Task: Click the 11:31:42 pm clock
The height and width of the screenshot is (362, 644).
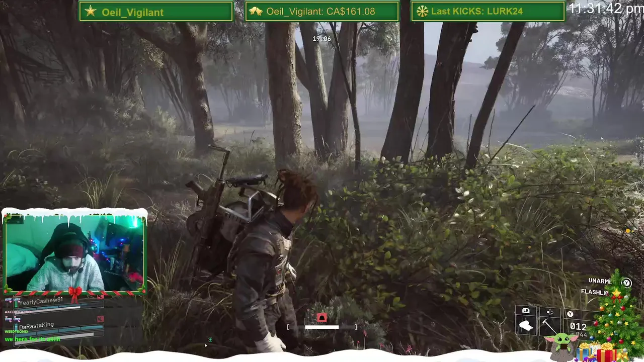Action: [x=606, y=8]
